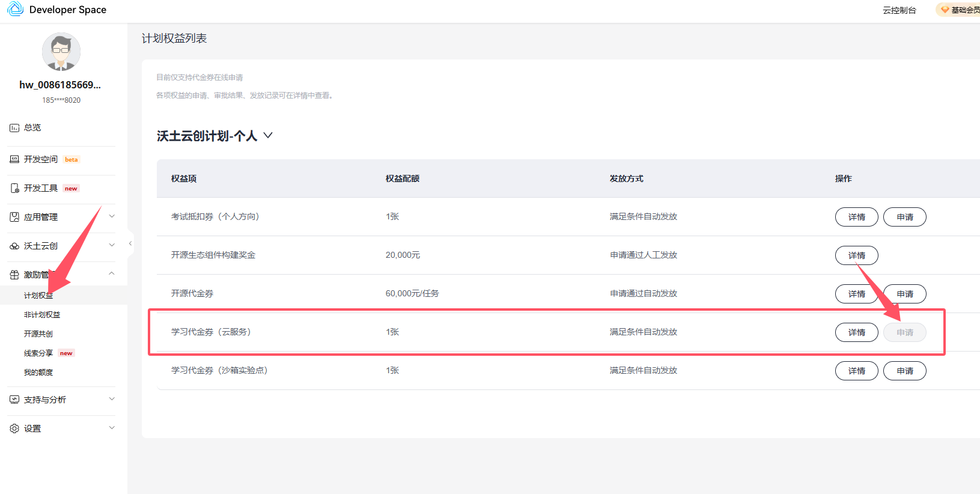Click the user avatar picture
The height and width of the screenshot is (494, 980).
point(61,52)
